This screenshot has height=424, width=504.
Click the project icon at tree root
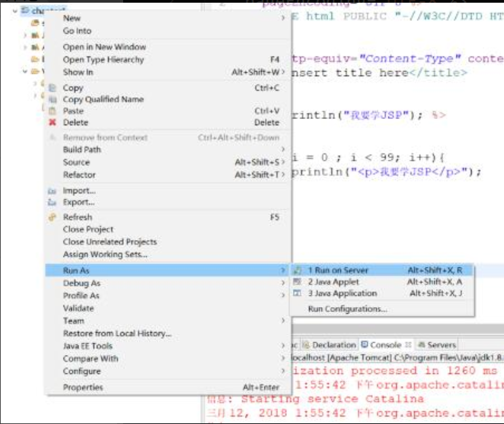coord(25,10)
